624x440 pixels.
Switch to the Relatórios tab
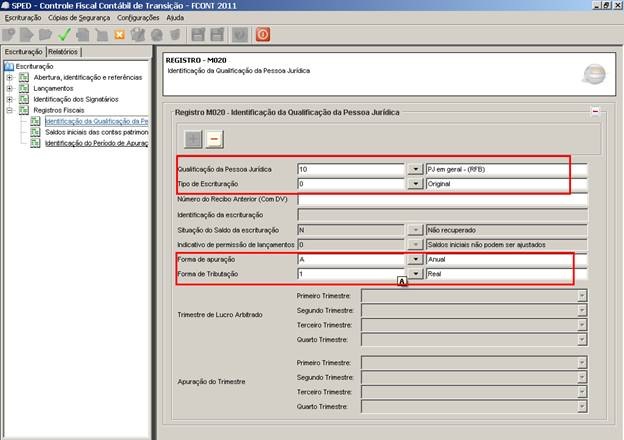pyautogui.click(x=63, y=52)
